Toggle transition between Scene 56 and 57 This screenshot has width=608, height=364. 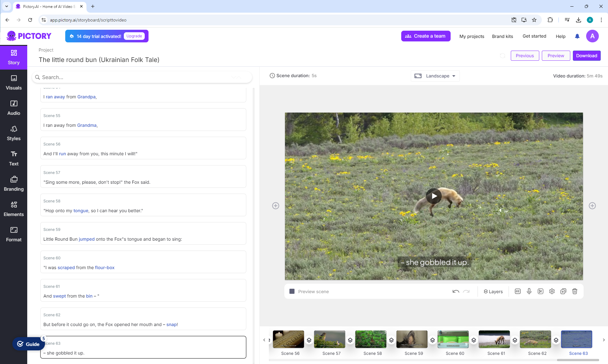309,340
